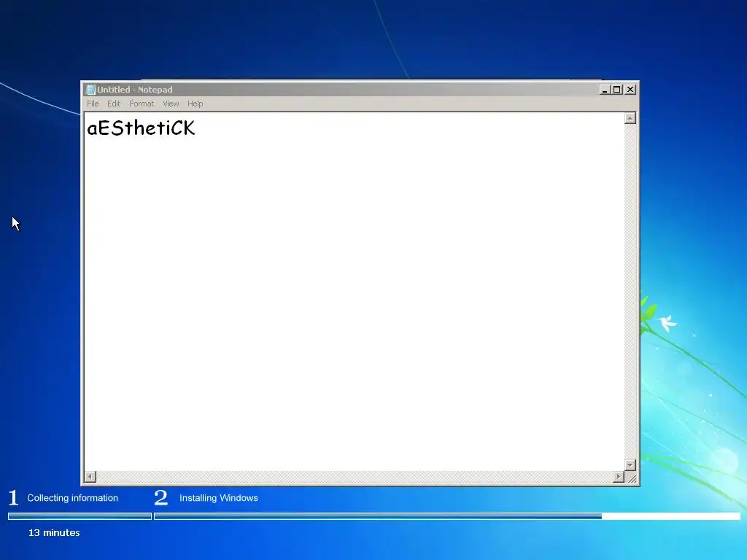Viewport: 747px width, 560px height.
Task: Click the '13 minutes' remaining time text
Action: [54, 532]
